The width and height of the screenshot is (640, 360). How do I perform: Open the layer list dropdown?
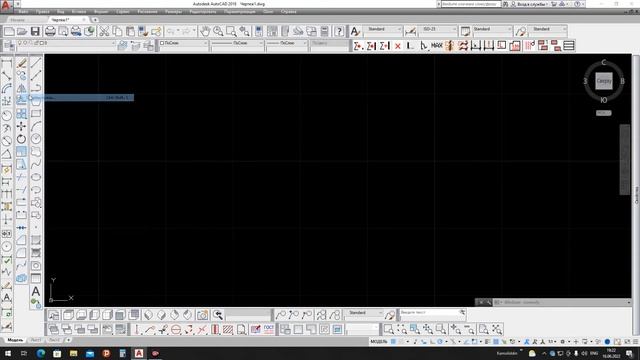point(65,43)
